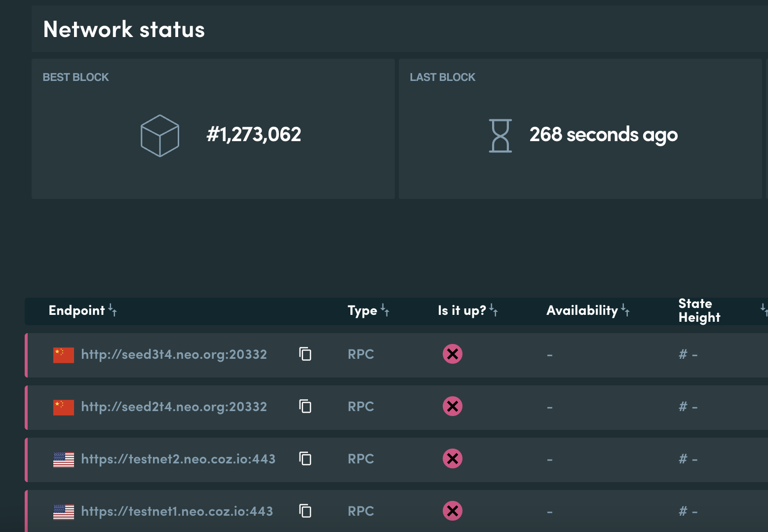
Task: Click the US flag beside testnet2.neo.coz.io
Action: pos(64,460)
